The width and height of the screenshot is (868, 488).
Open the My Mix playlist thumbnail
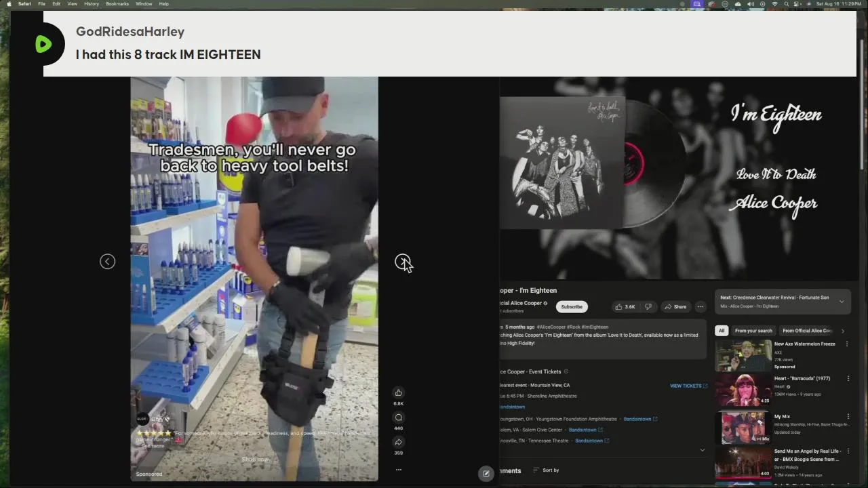point(744,427)
